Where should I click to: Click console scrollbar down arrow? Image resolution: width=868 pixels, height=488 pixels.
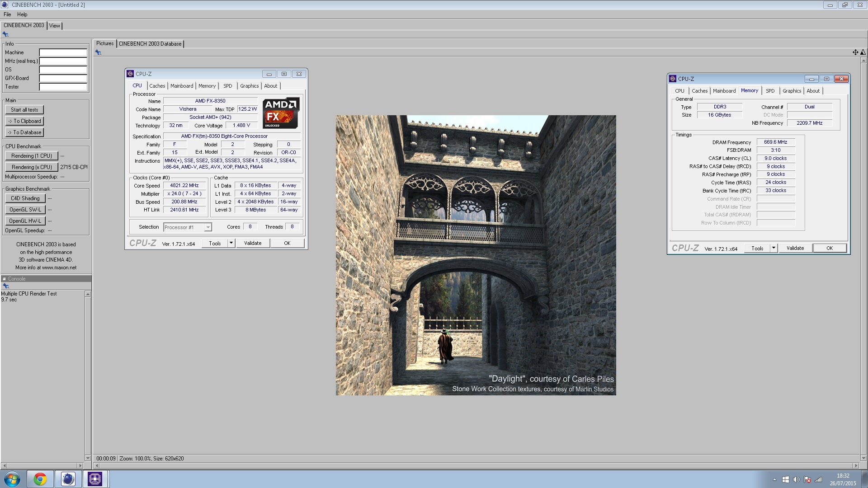(88, 458)
